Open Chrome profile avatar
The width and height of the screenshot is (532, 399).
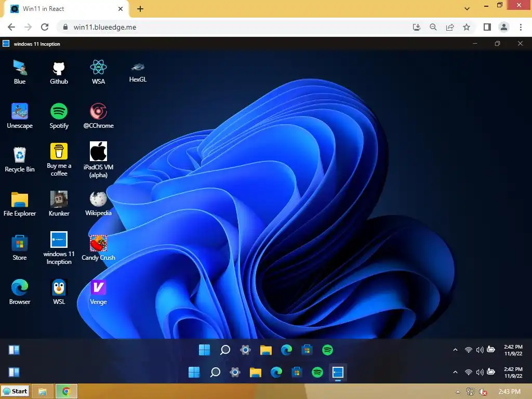pyautogui.click(x=504, y=27)
